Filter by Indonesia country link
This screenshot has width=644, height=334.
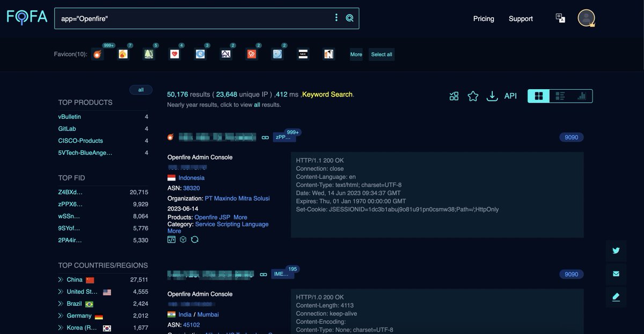pyautogui.click(x=192, y=178)
